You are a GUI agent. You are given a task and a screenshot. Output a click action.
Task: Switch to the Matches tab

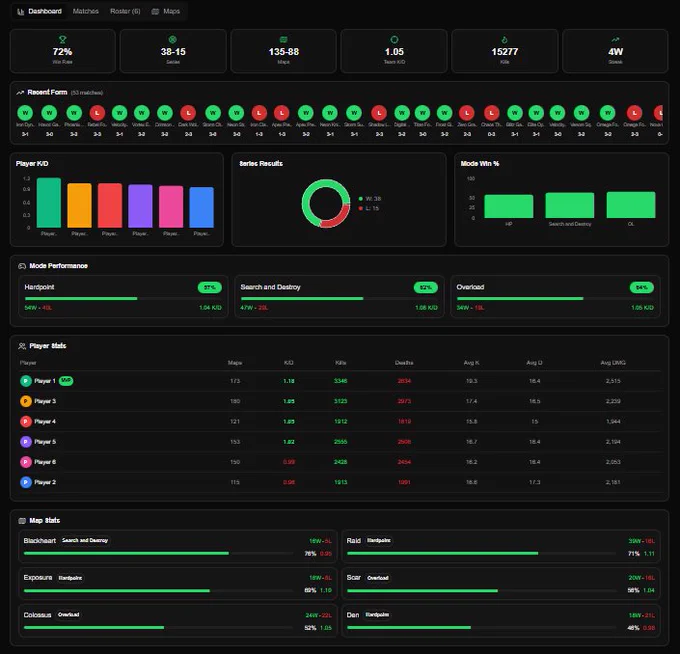tap(85, 11)
